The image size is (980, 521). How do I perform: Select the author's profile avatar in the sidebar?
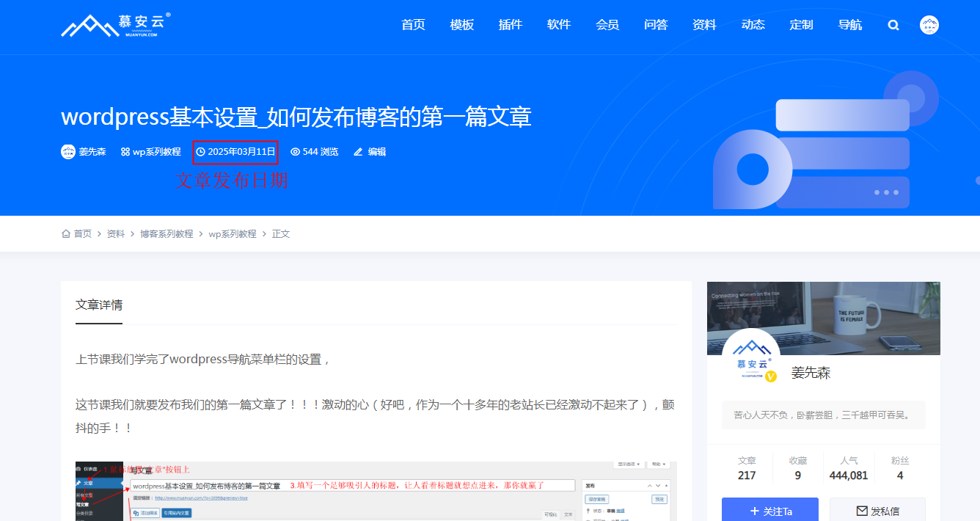(x=751, y=357)
